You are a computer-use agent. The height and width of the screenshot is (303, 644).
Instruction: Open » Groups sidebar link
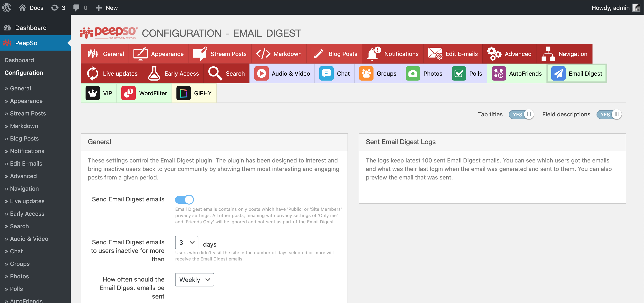pyautogui.click(x=17, y=264)
